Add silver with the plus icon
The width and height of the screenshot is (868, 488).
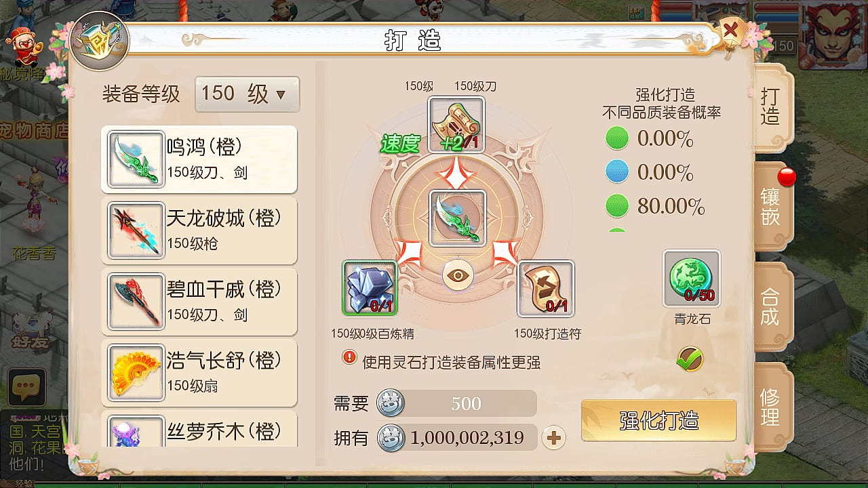[554, 438]
